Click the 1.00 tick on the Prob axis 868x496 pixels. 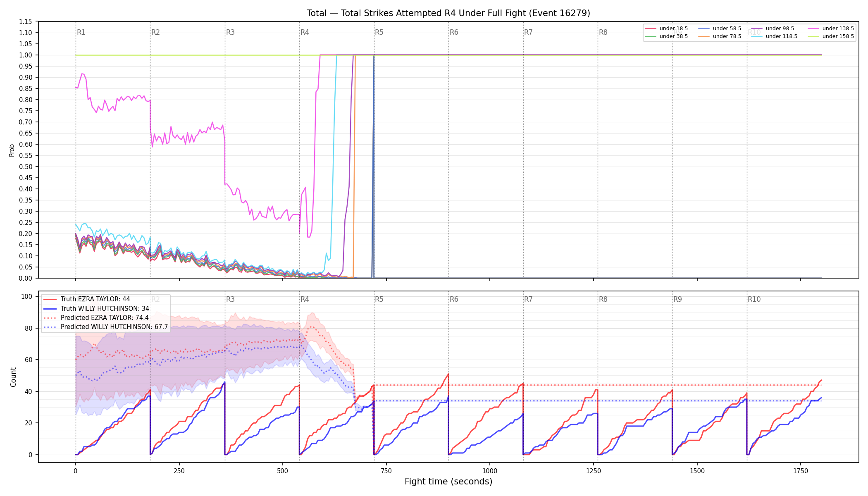click(x=26, y=55)
